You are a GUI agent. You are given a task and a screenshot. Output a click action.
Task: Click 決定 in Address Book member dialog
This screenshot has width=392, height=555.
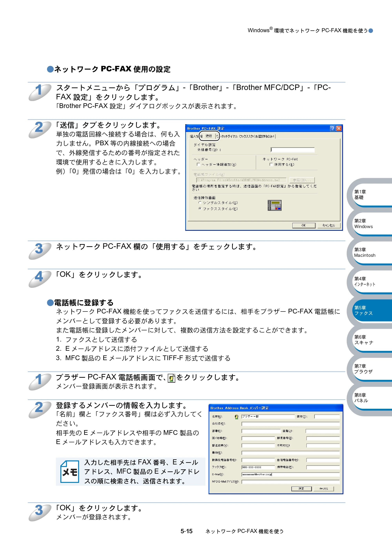(x=301, y=489)
